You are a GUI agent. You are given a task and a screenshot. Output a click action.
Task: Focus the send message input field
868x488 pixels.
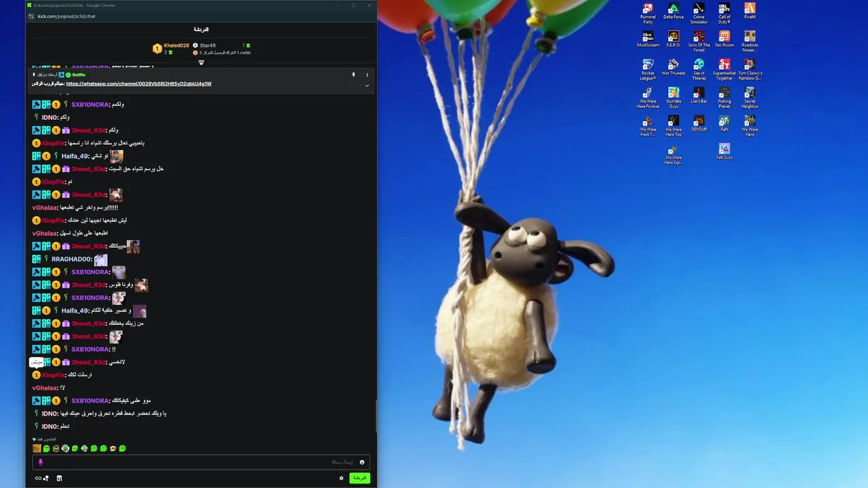201,462
